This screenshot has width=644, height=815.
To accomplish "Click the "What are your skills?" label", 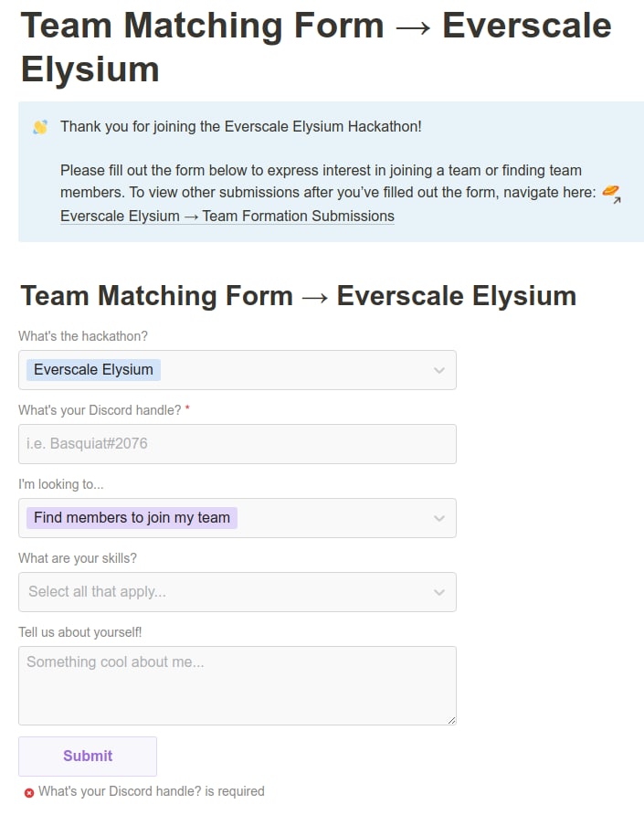I will point(78,558).
